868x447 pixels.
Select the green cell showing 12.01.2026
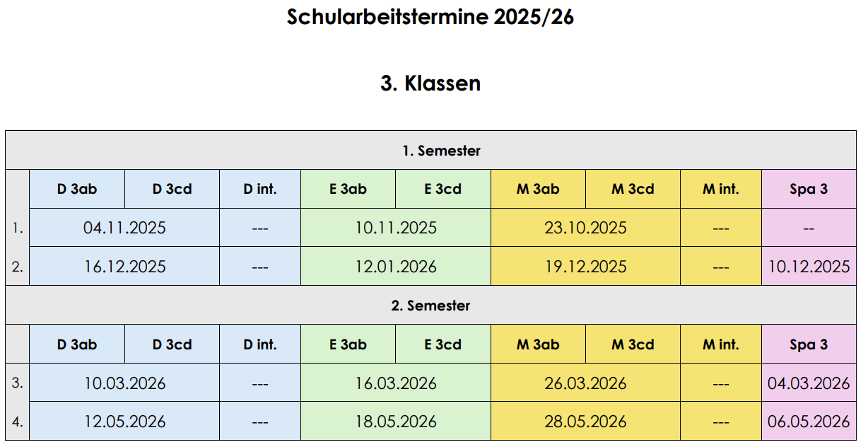396,267
